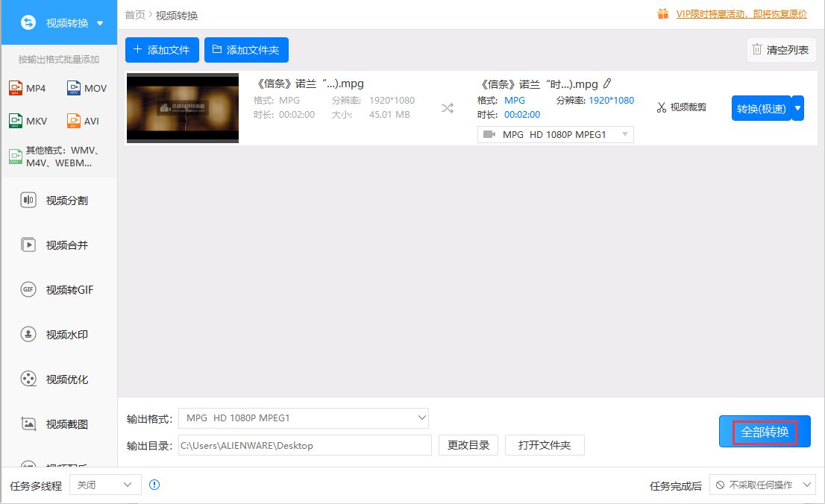Click the source file name 《信条》诺兰
Image resolution: width=825 pixels, height=504 pixels.
pyautogui.click(x=309, y=84)
